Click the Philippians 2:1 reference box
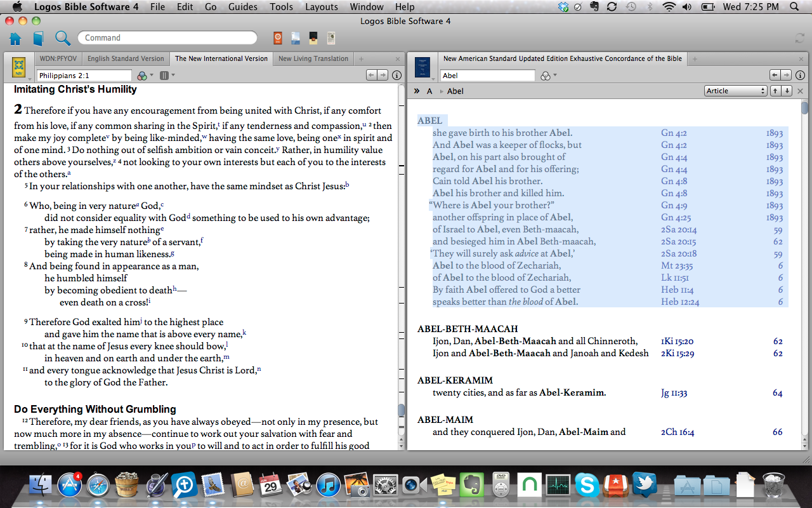812x508 pixels. pos(84,76)
